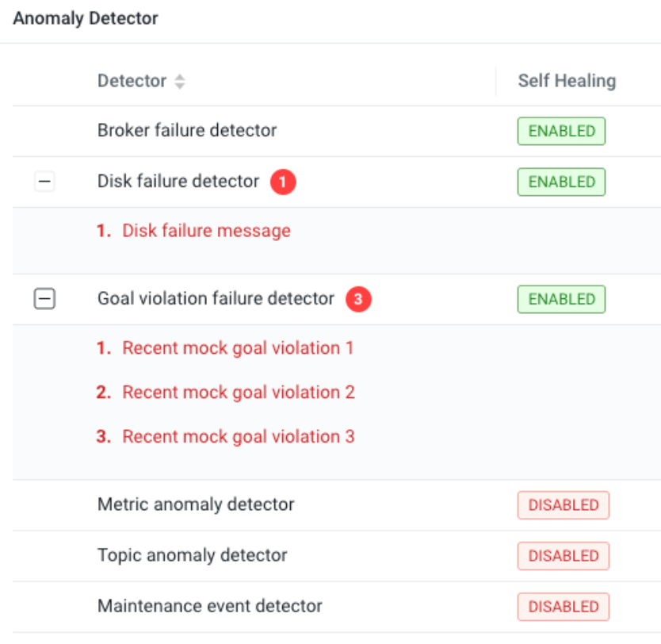Open the Disk failure message entry

click(x=206, y=231)
